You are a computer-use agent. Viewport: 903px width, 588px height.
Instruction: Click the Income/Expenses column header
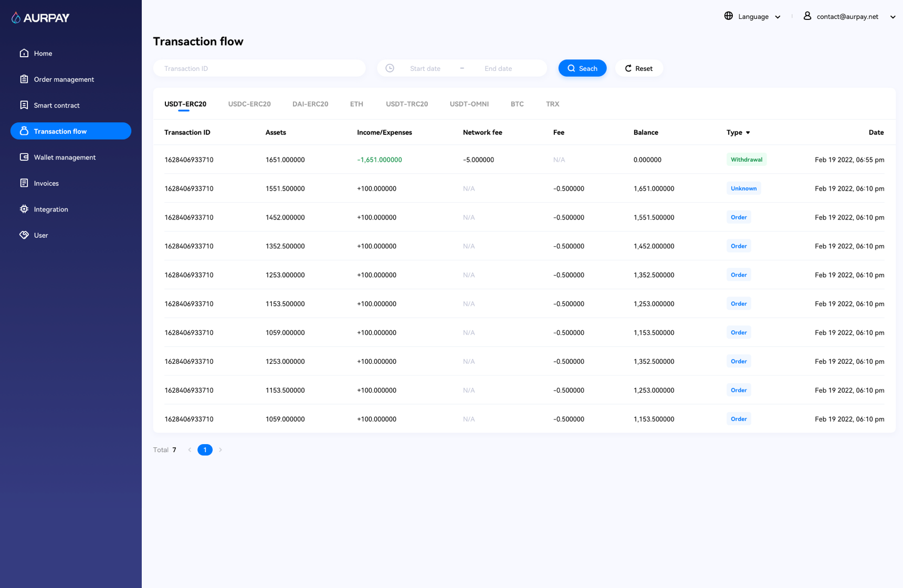click(384, 132)
